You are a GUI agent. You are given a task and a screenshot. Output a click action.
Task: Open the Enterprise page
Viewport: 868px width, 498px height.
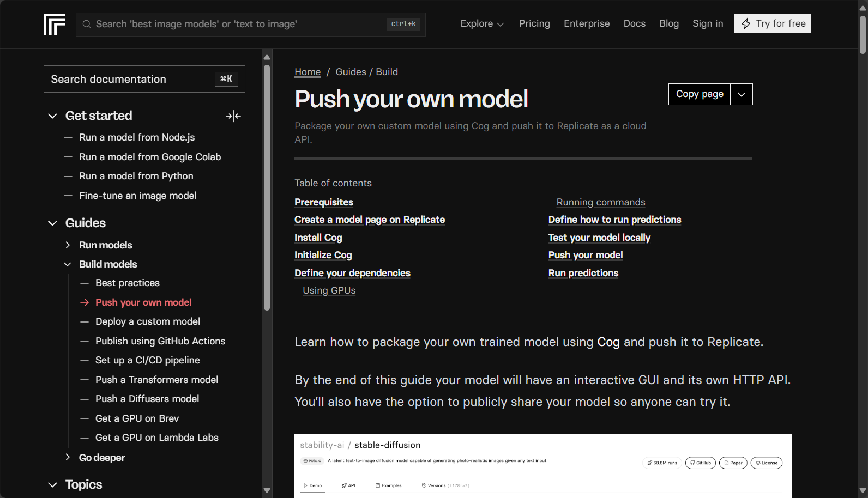click(x=587, y=23)
